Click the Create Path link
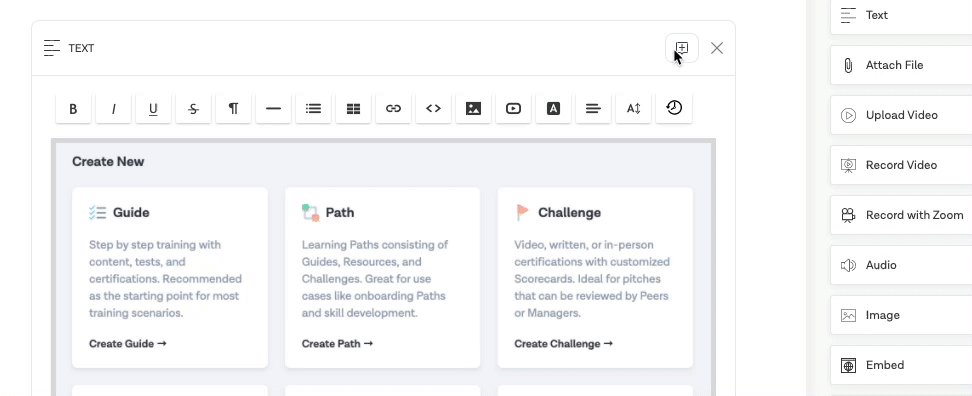972x396 pixels. point(337,343)
